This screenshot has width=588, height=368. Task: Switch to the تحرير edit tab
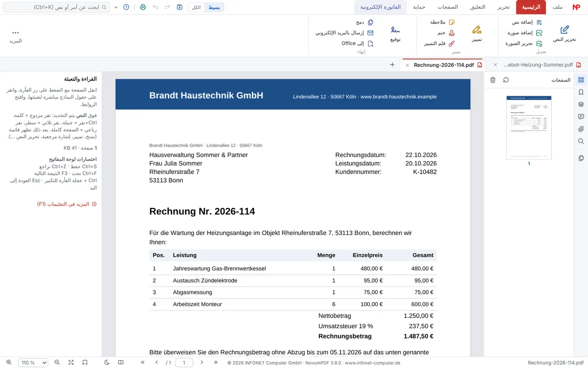click(504, 7)
